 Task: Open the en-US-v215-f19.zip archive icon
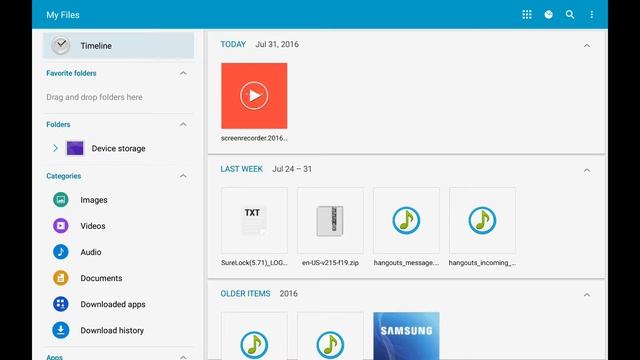(330, 220)
